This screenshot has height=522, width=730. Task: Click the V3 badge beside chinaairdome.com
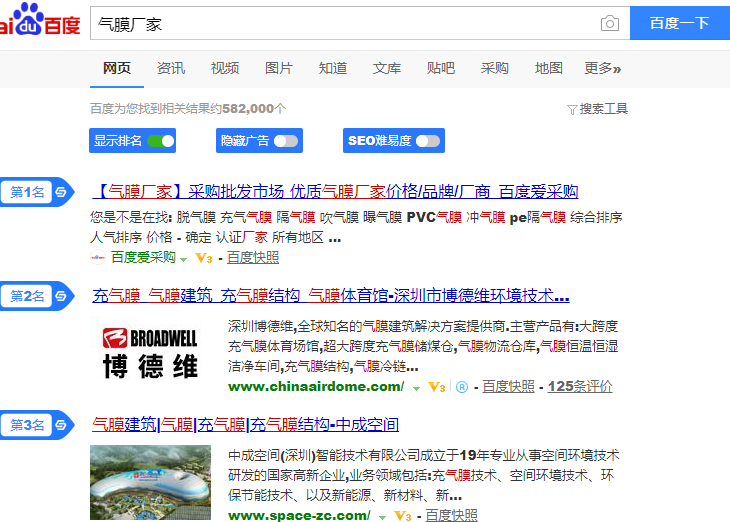437,387
